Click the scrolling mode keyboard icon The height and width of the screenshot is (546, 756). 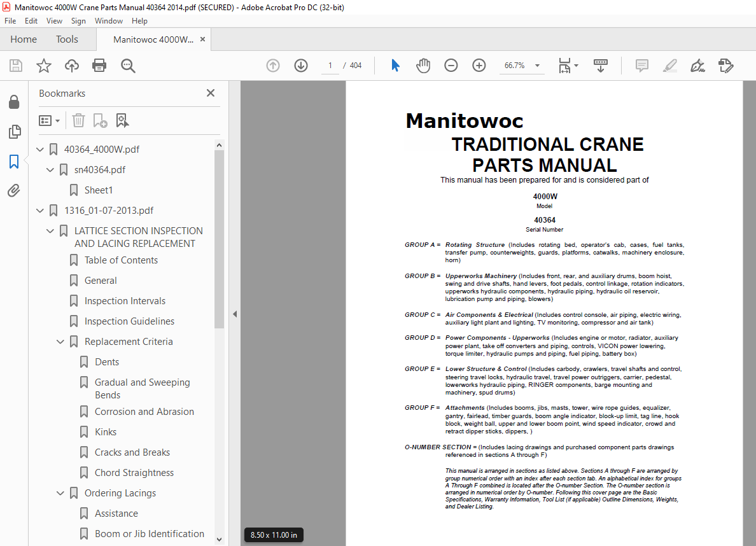[x=600, y=66]
